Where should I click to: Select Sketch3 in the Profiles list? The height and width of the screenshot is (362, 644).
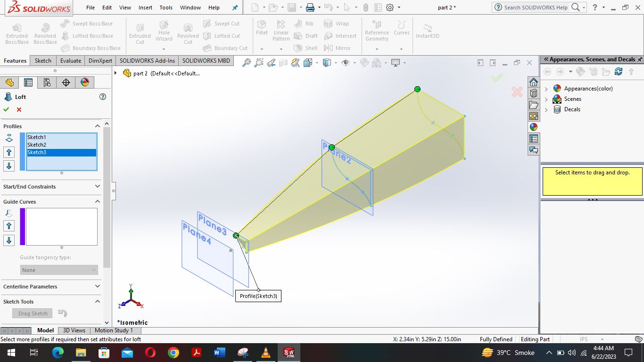pyautogui.click(x=61, y=152)
